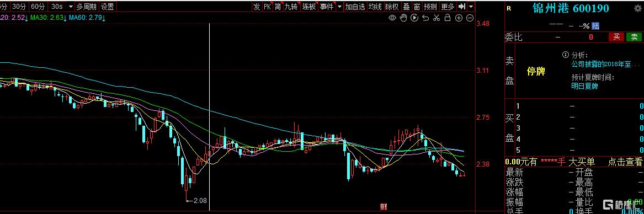Click the undo arrow icon

pos(425,18)
